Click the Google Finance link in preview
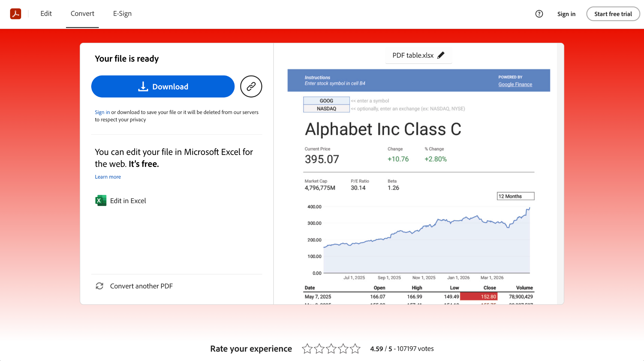The width and height of the screenshot is (644, 361). [515, 84]
